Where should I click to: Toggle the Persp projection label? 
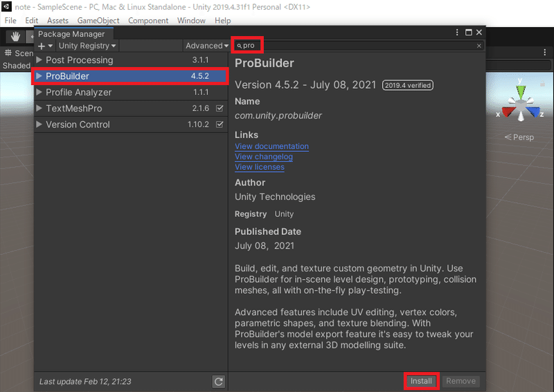coord(519,137)
